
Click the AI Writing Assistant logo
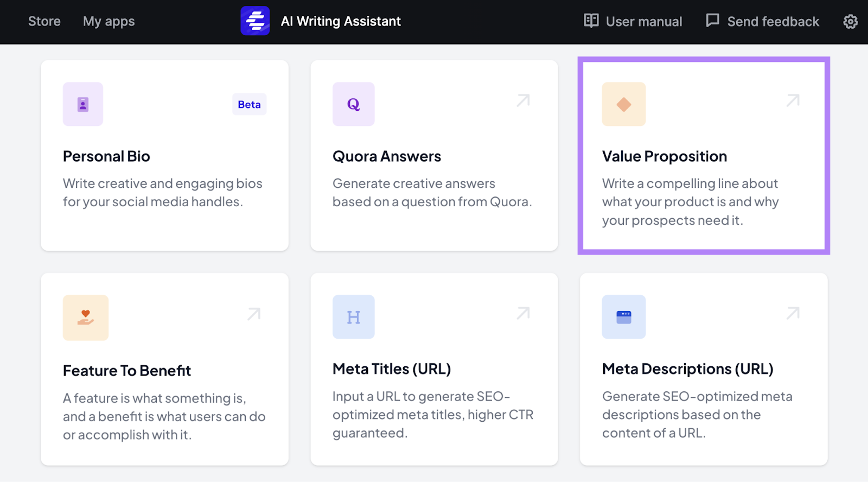click(255, 21)
